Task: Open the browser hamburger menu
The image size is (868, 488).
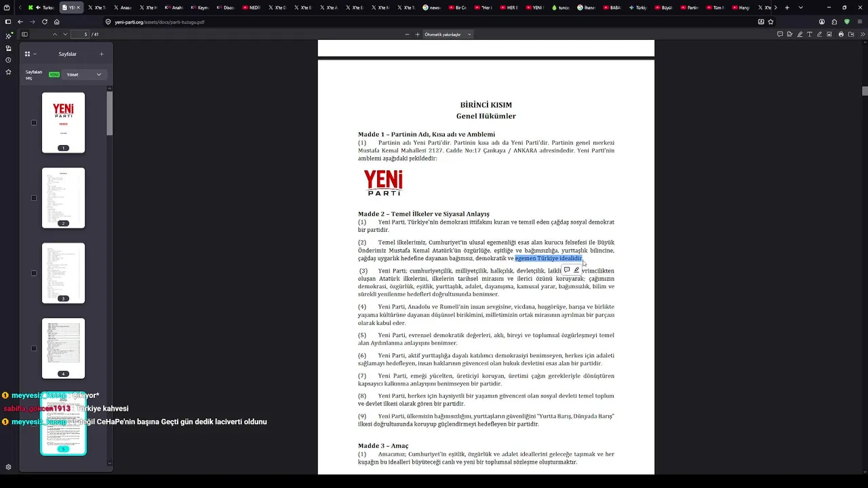Action: point(859,22)
